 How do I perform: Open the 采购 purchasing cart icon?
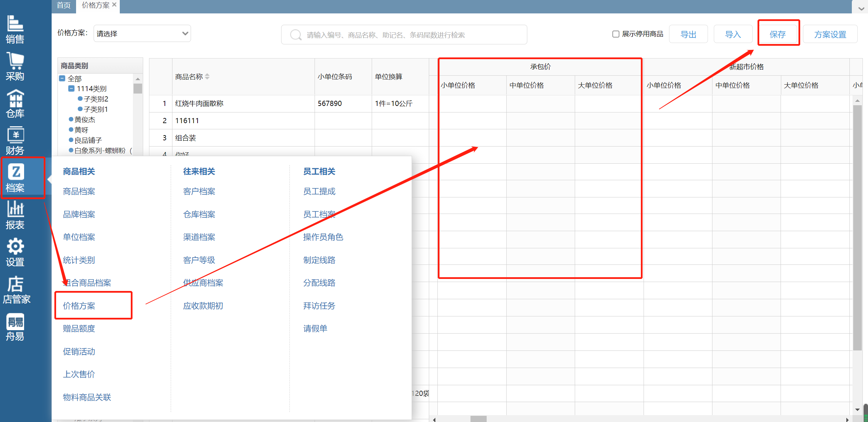[x=15, y=67]
